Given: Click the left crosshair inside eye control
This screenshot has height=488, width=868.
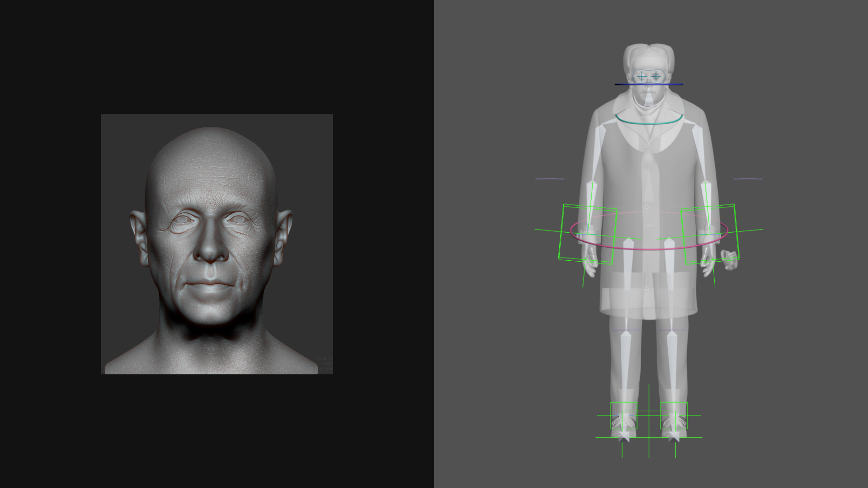Looking at the screenshot, I should click(x=642, y=77).
